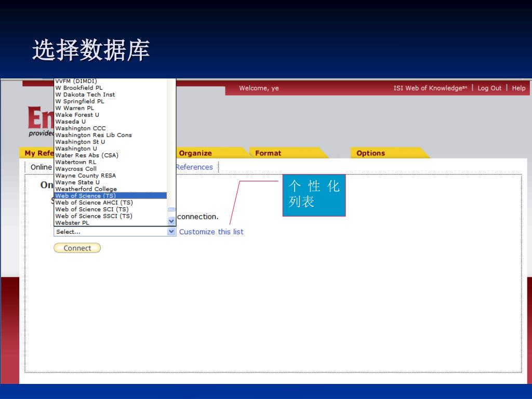Viewport: 532px width, 399px height.
Task: Click the list scrollbar down arrow
Action: [x=171, y=221]
